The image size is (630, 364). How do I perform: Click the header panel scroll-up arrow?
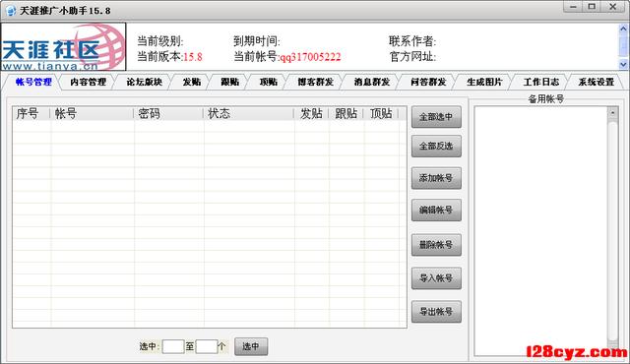click(x=623, y=29)
